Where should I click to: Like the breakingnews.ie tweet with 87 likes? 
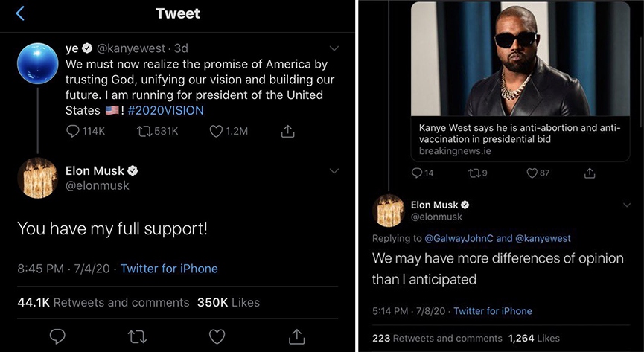pos(532,173)
